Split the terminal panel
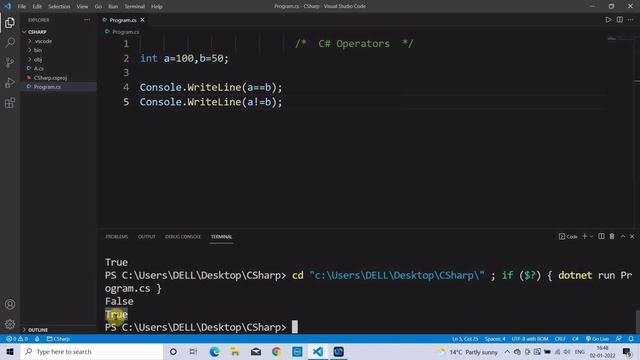This screenshot has width=640, height=360. coord(601,236)
